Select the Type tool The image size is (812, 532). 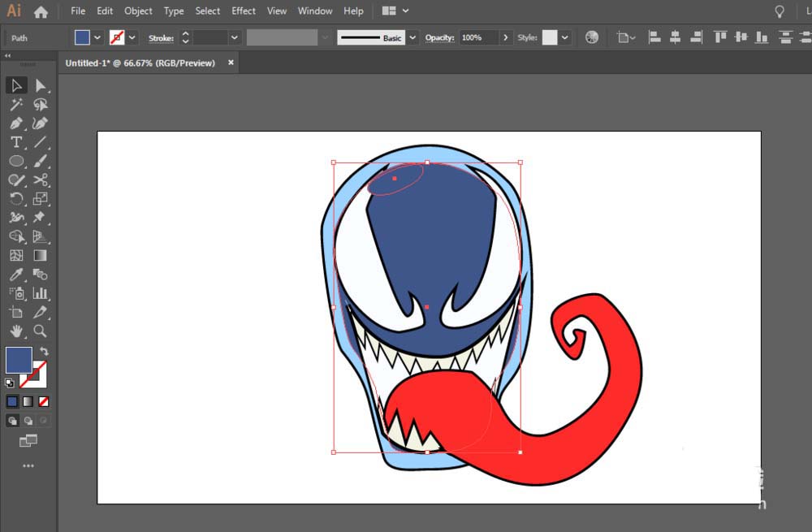pyautogui.click(x=16, y=142)
